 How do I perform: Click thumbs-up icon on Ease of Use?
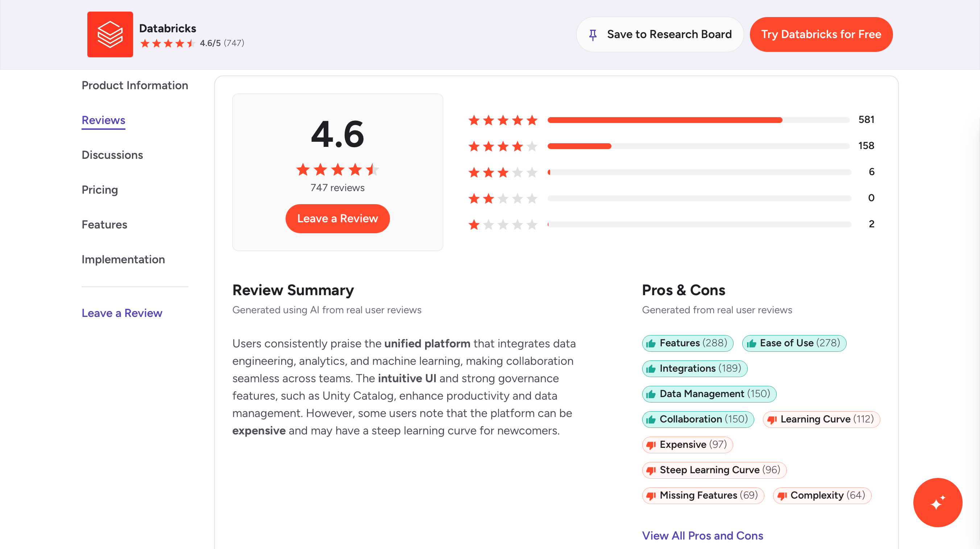click(751, 343)
